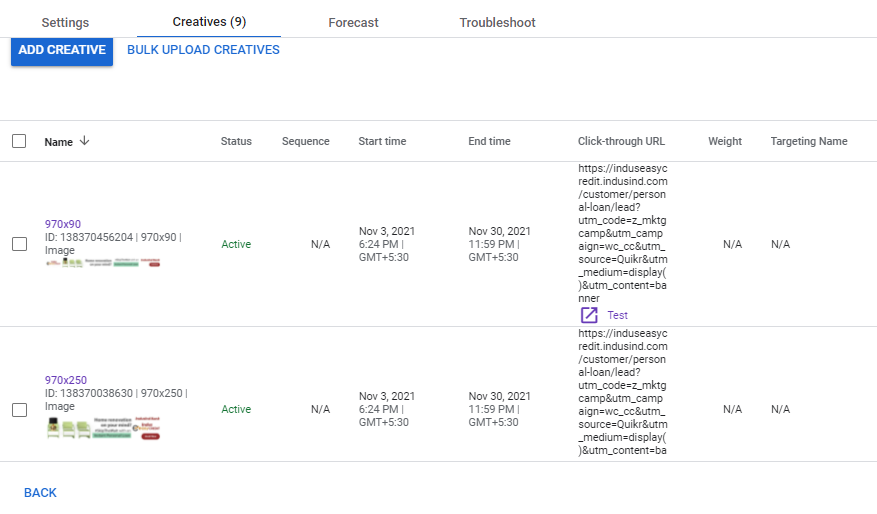The image size is (877, 514).
Task: Open the 970x90 creative link
Action: [x=60, y=224]
